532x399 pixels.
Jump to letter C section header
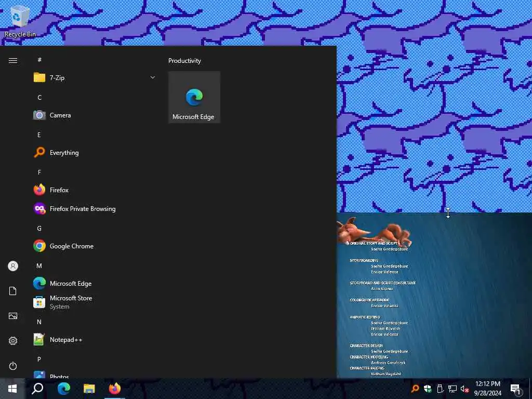39,97
